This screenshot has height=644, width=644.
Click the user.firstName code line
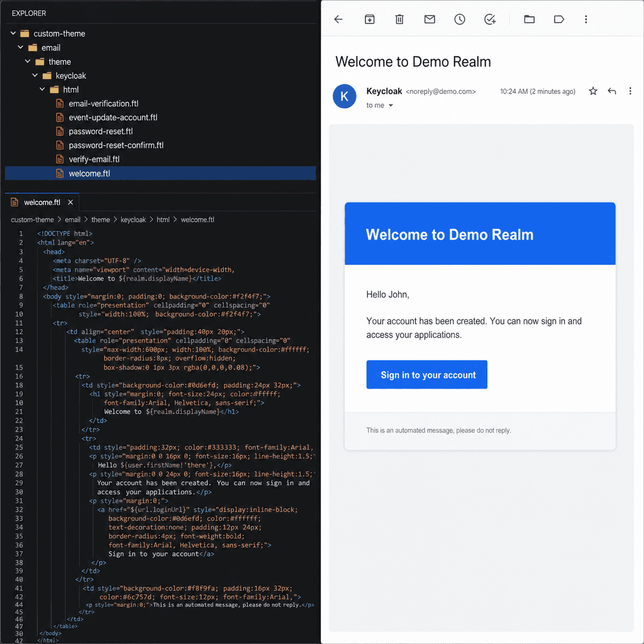point(164,465)
